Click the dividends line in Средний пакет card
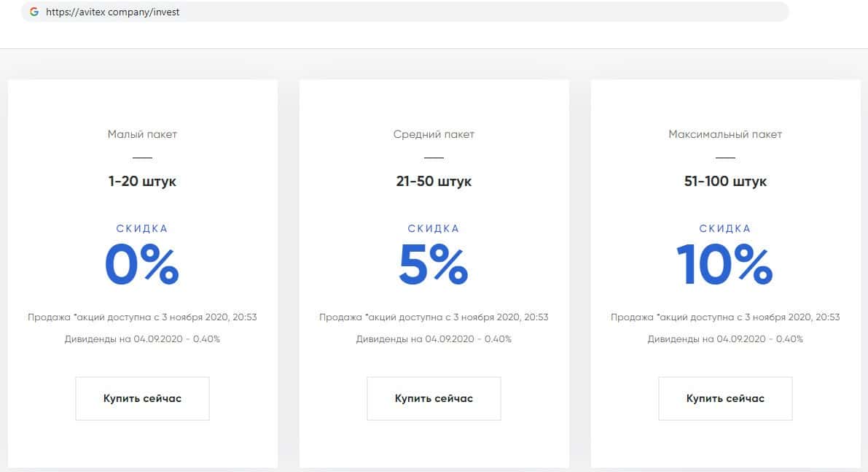The height and width of the screenshot is (472, 868). coord(434,339)
